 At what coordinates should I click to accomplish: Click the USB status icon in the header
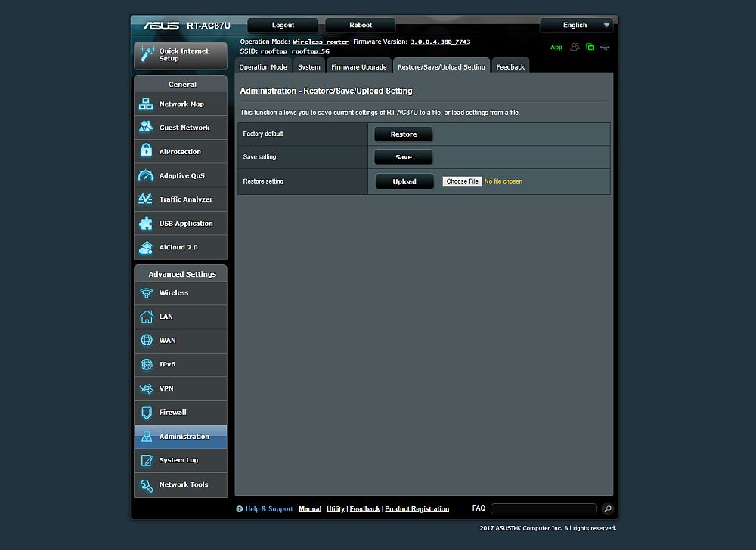click(x=605, y=47)
